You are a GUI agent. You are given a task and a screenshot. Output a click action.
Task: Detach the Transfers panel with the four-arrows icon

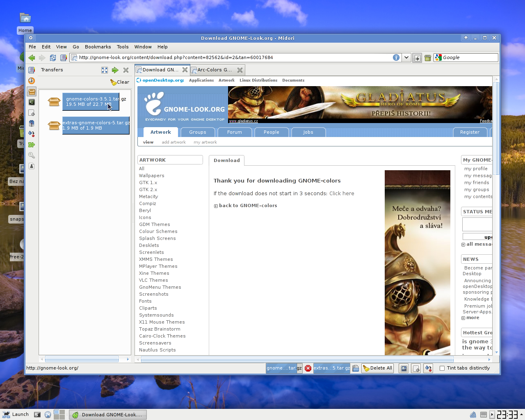tap(105, 70)
